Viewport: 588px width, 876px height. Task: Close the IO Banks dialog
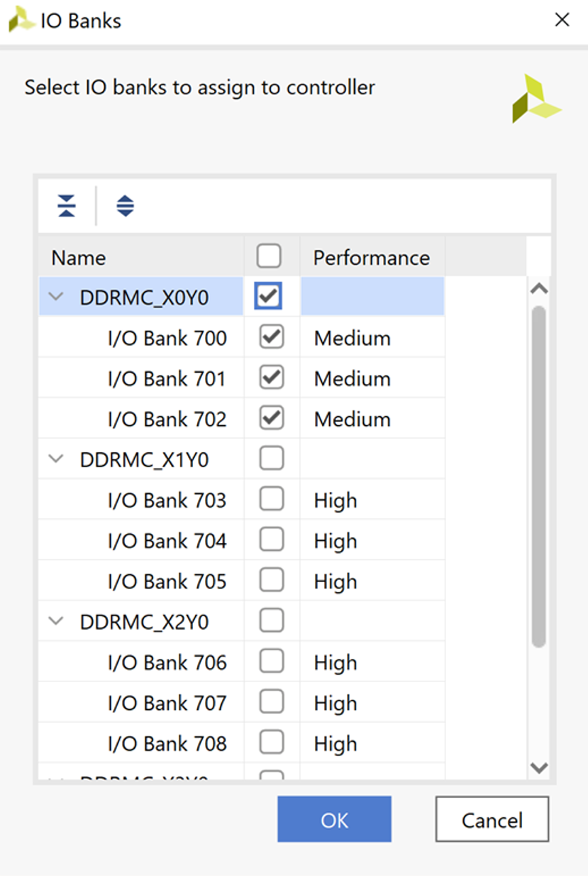(x=562, y=20)
